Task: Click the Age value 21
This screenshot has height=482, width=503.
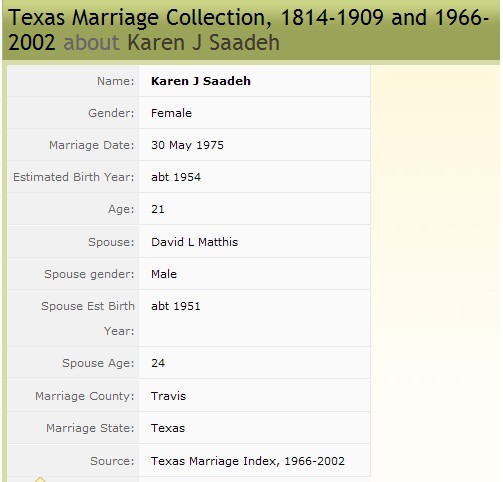Action: pos(158,209)
